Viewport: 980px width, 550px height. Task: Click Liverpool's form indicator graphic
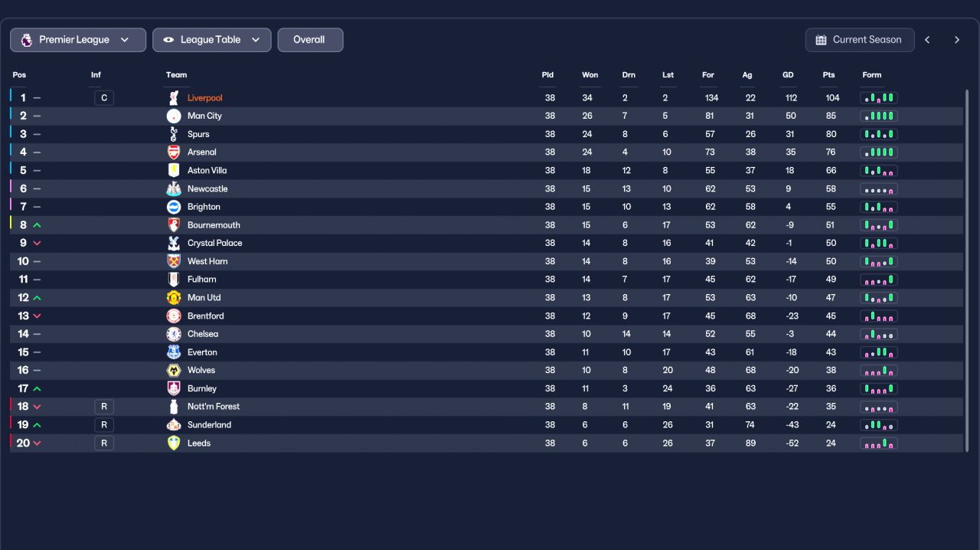tap(879, 98)
